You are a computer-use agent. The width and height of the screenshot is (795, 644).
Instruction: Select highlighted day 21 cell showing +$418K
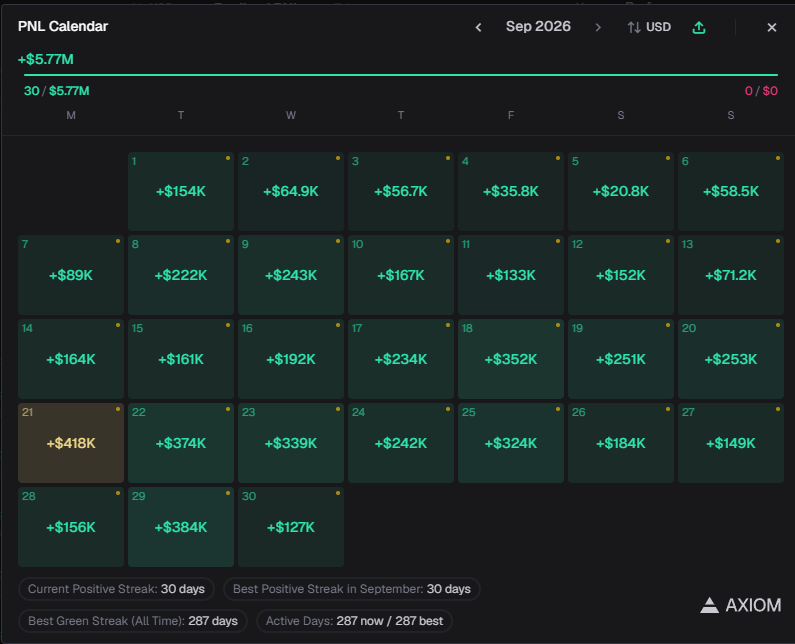71,443
